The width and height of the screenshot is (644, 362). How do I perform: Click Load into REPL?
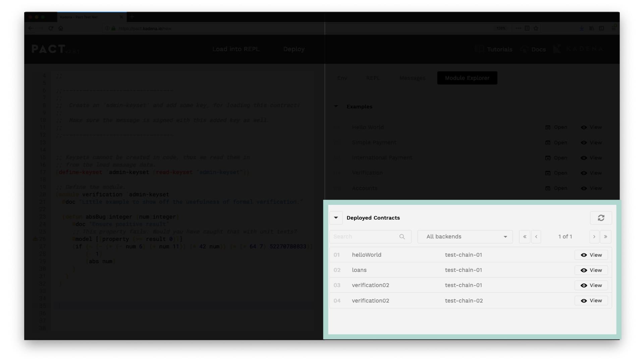[x=236, y=49]
